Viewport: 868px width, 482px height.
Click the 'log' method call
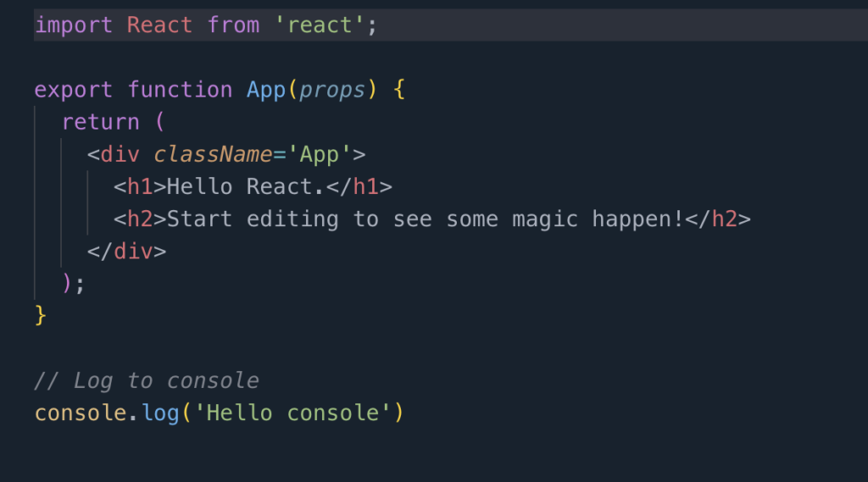coord(160,413)
